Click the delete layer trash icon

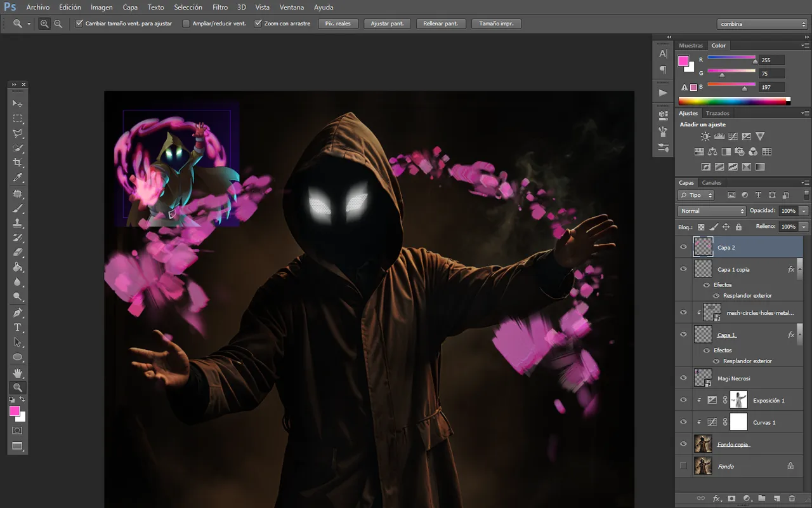(x=792, y=498)
